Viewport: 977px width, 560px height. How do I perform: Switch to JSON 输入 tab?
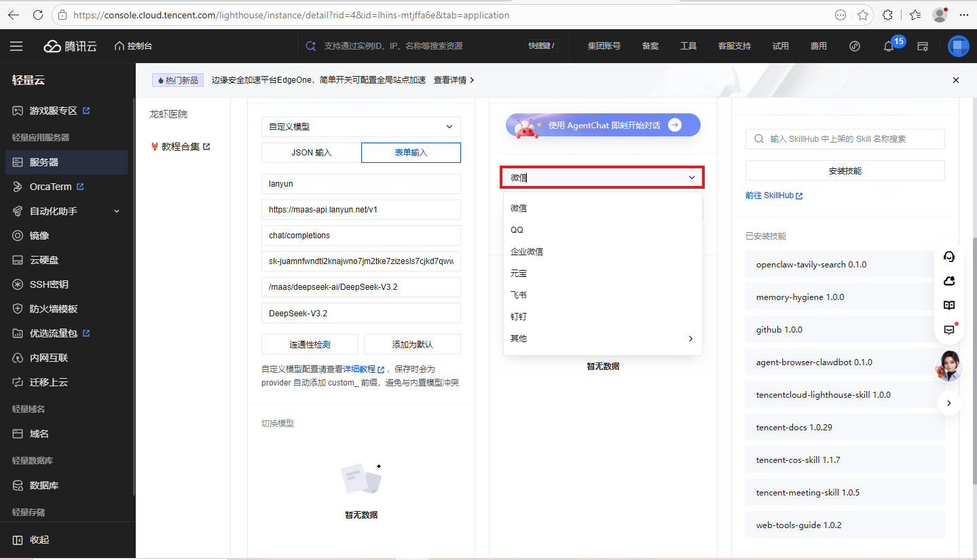coord(312,153)
